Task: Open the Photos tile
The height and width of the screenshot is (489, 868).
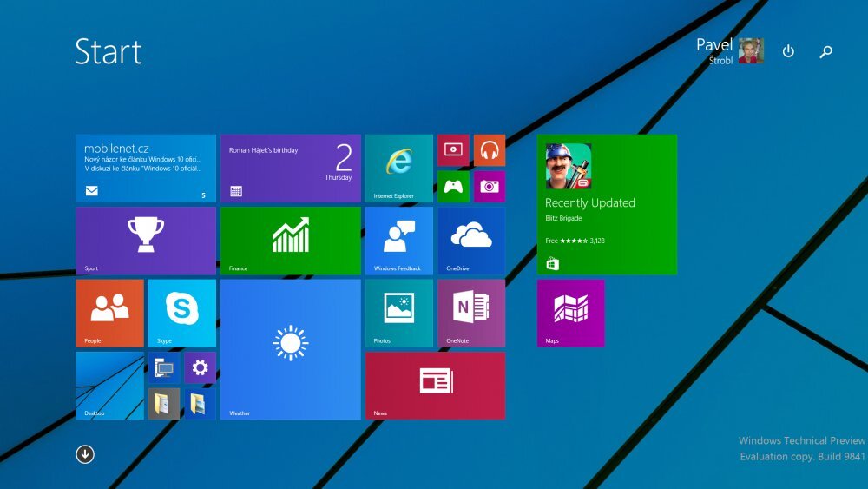Action: tap(399, 314)
